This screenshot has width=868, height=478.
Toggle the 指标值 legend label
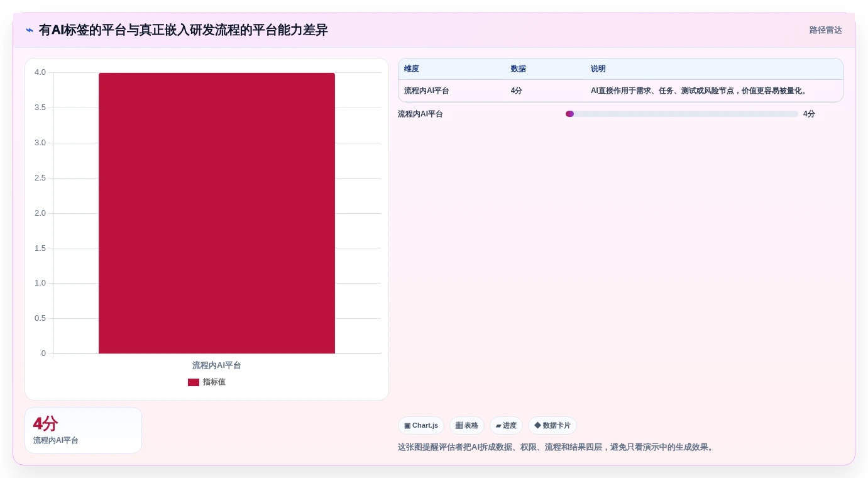point(214,382)
